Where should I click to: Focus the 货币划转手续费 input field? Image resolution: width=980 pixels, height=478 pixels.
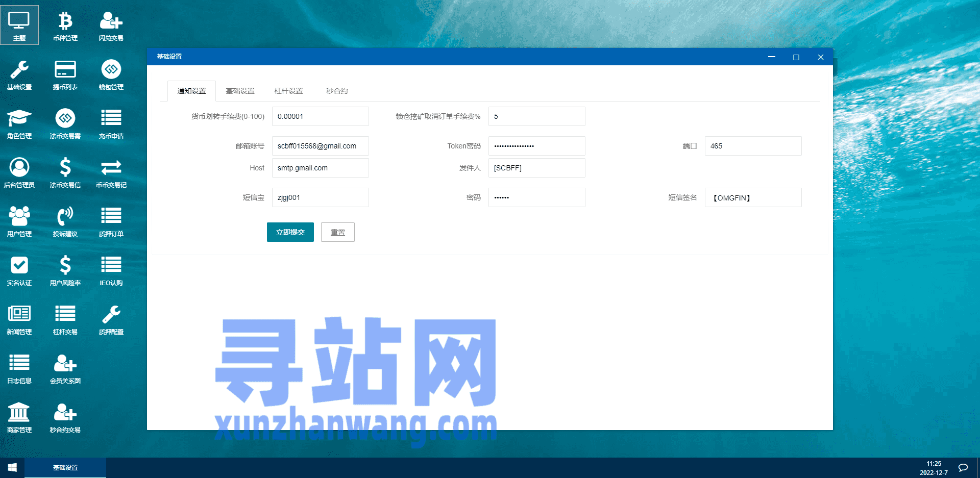click(321, 116)
